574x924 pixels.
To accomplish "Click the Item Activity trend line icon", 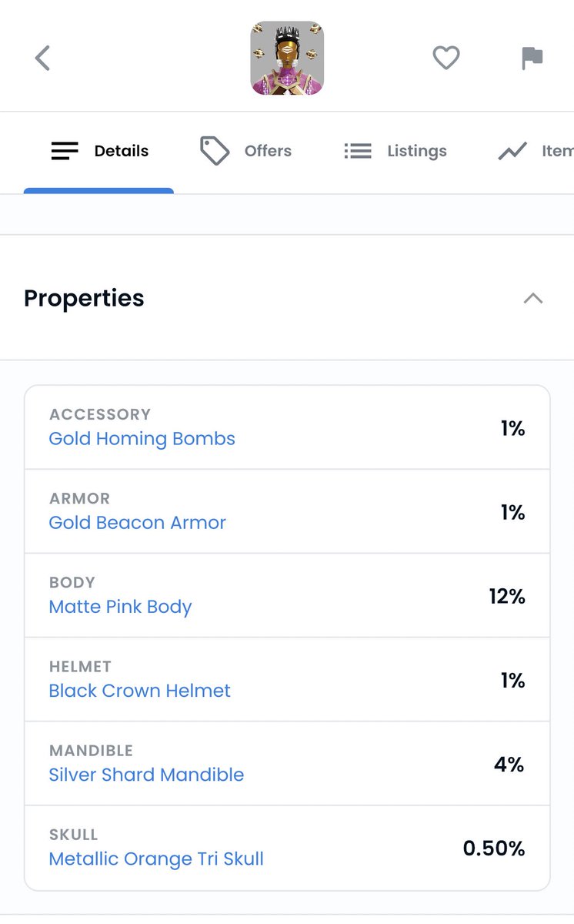I will click(x=512, y=151).
